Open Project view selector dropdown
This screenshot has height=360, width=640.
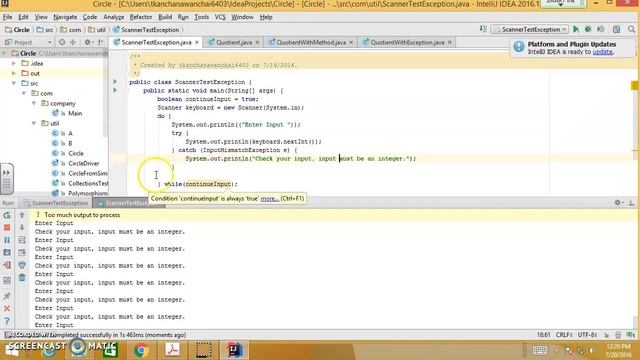point(28,42)
